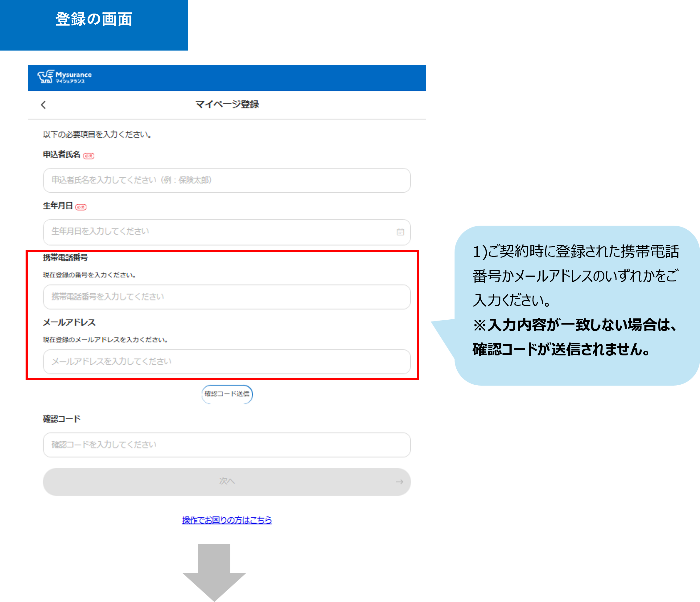This screenshot has width=700, height=602.
Task: Switch to the マイページ登録 header tab
Action: [x=227, y=105]
